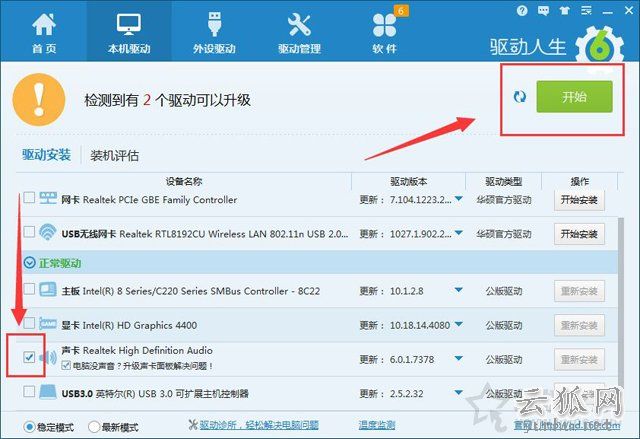Click the 驱动类型 column header

pos(504,181)
